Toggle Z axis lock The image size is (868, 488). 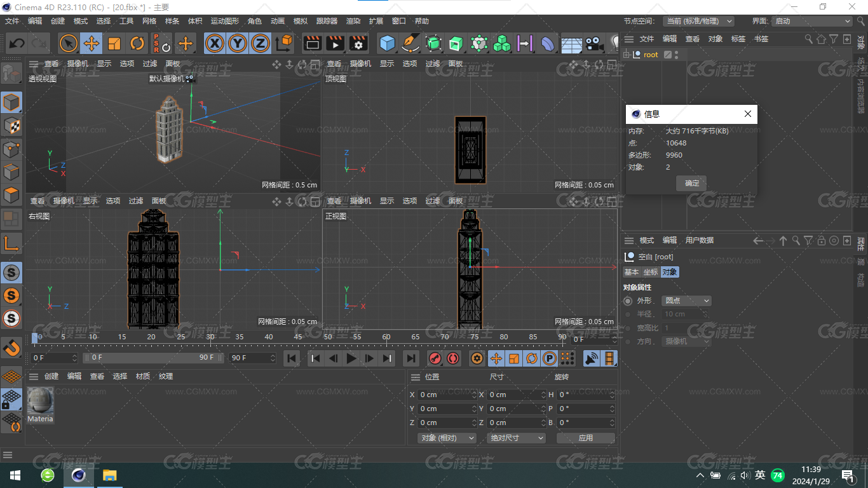click(260, 43)
